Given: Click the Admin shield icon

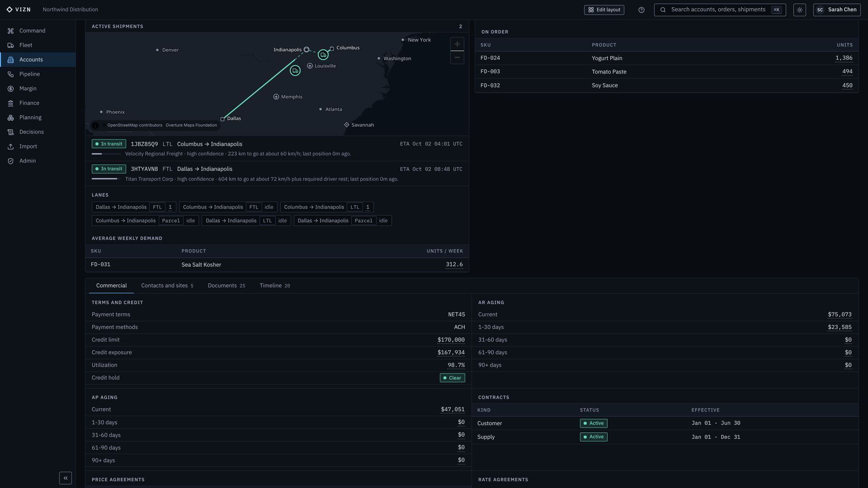Looking at the screenshot, I should point(10,161).
